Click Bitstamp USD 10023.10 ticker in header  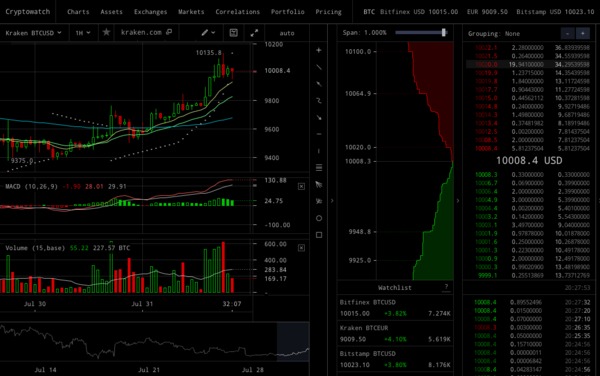(555, 12)
